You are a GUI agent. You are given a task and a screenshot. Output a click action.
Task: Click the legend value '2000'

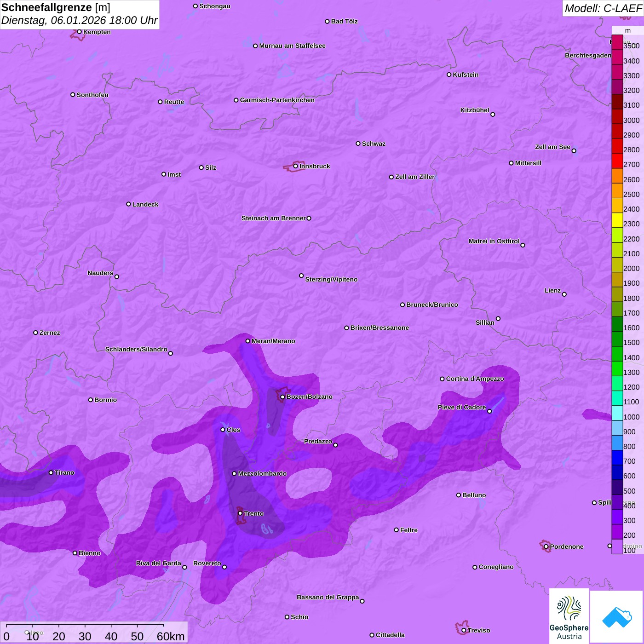coord(632,268)
